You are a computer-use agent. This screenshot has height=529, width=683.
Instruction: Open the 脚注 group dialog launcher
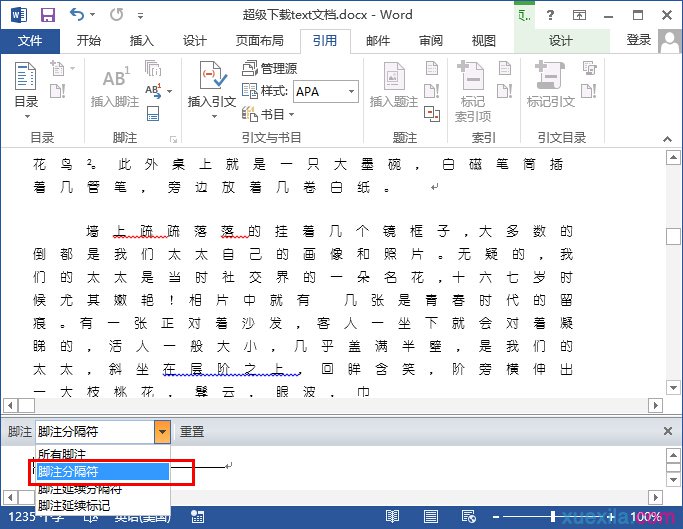pos(173,139)
